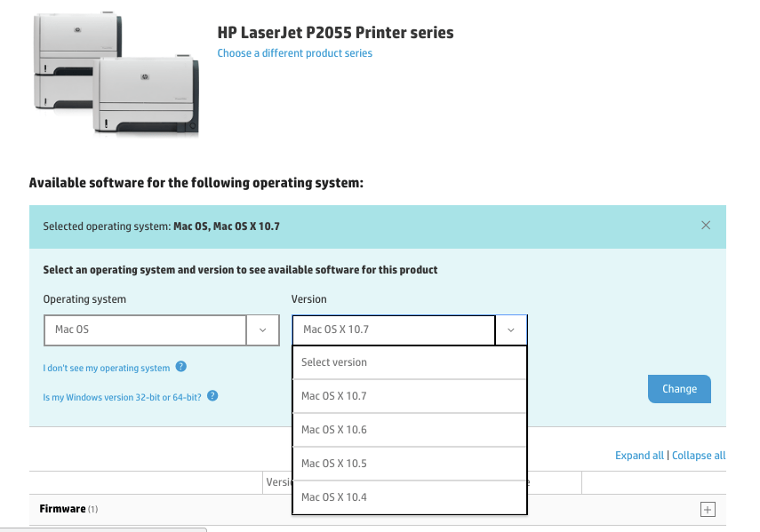This screenshot has height=532, width=760.
Task: Click the Expand all link
Action: (639, 456)
